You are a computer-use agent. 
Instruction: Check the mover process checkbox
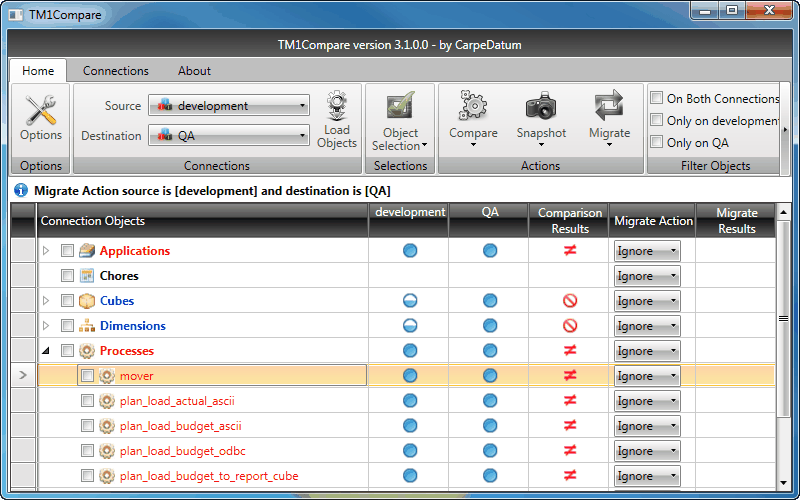click(x=87, y=376)
